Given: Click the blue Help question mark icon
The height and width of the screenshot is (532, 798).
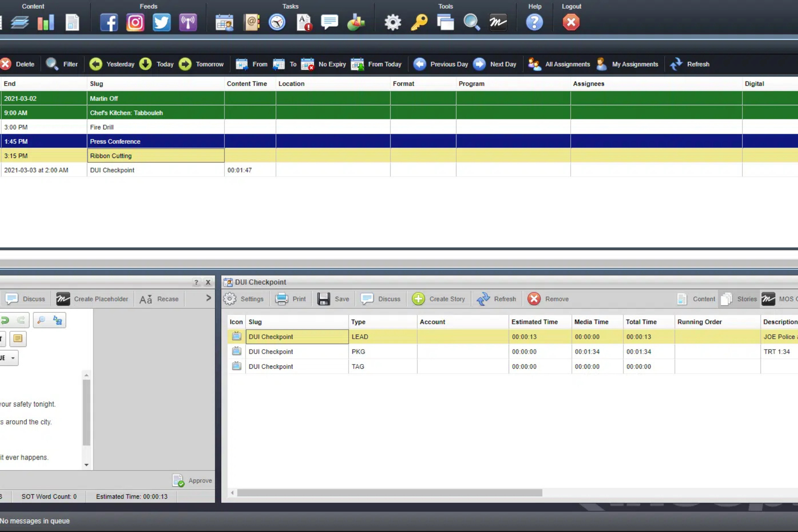Looking at the screenshot, I should 534,22.
